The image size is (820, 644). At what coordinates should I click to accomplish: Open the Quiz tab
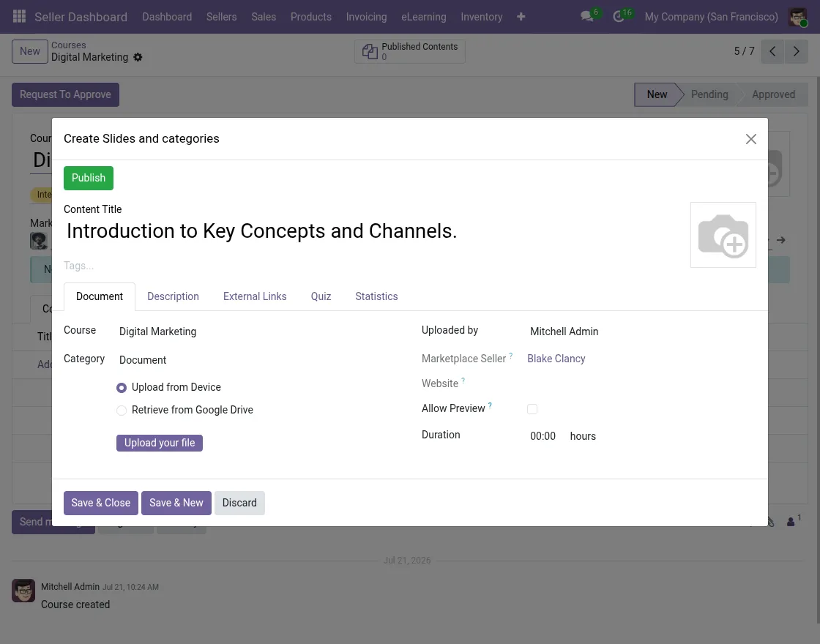[x=321, y=296]
